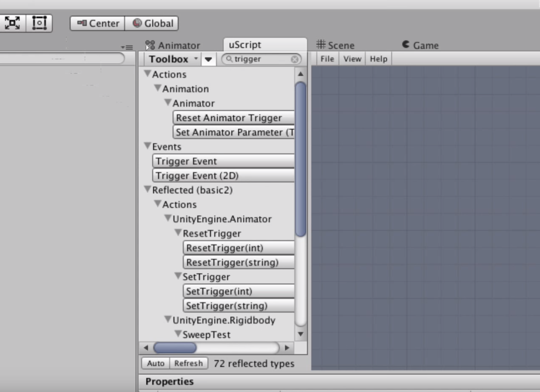Viewport: 540px width, 392px height.
Task: Click the Scene tab grid icon
Action: tap(320, 45)
